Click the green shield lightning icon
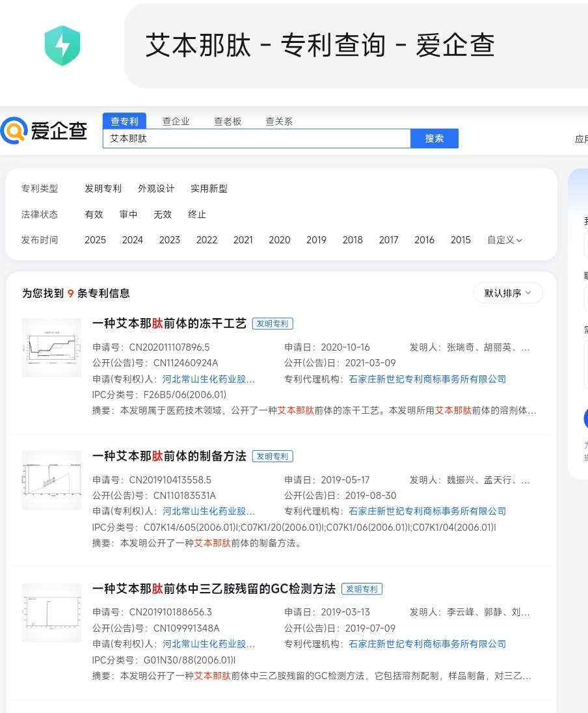 pyautogui.click(x=62, y=46)
